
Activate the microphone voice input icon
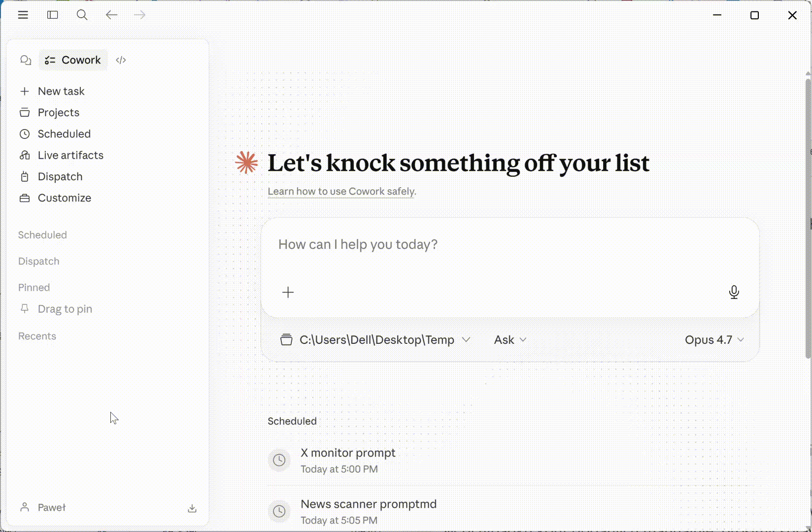tap(734, 292)
